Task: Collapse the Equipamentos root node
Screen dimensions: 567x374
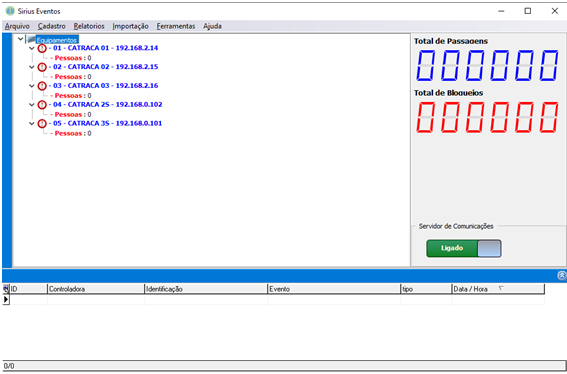Action: click(21, 39)
